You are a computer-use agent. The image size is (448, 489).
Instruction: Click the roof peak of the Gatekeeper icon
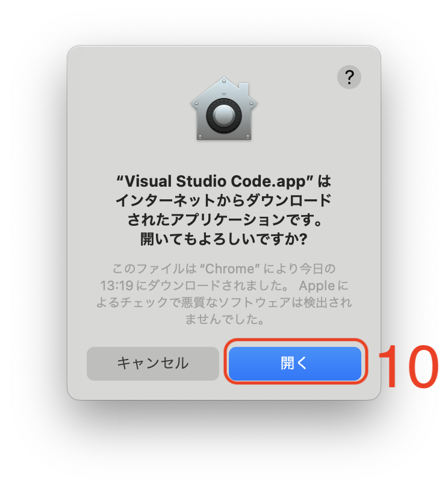pyautogui.click(x=224, y=81)
